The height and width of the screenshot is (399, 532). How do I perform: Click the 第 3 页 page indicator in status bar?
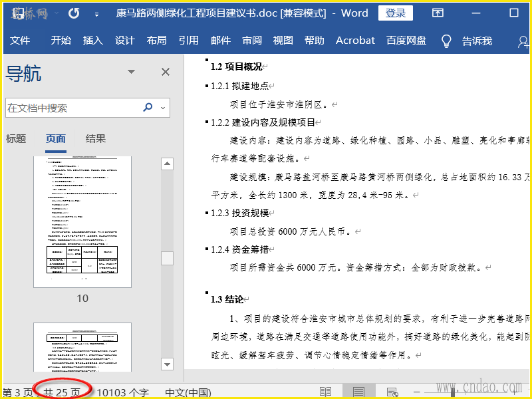(x=18, y=392)
